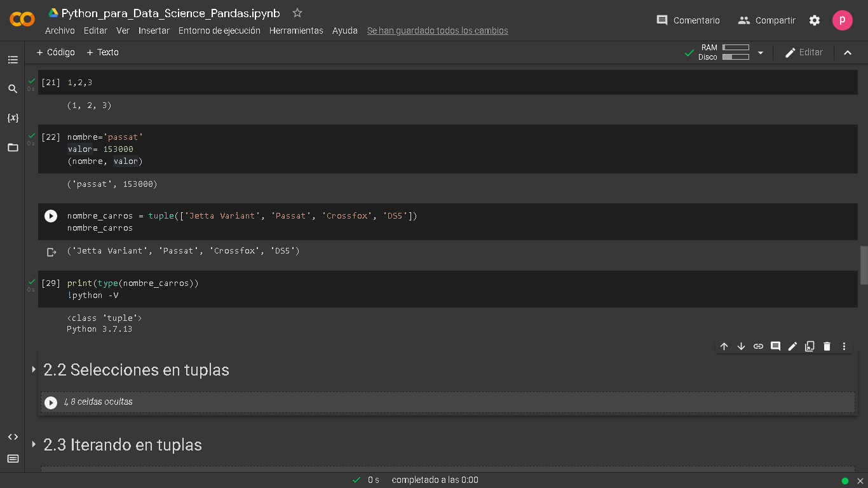The height and width of the screenshot is (488, 868).
Task: Run the nombre_carros tuple cell
Action: (51, 216)
